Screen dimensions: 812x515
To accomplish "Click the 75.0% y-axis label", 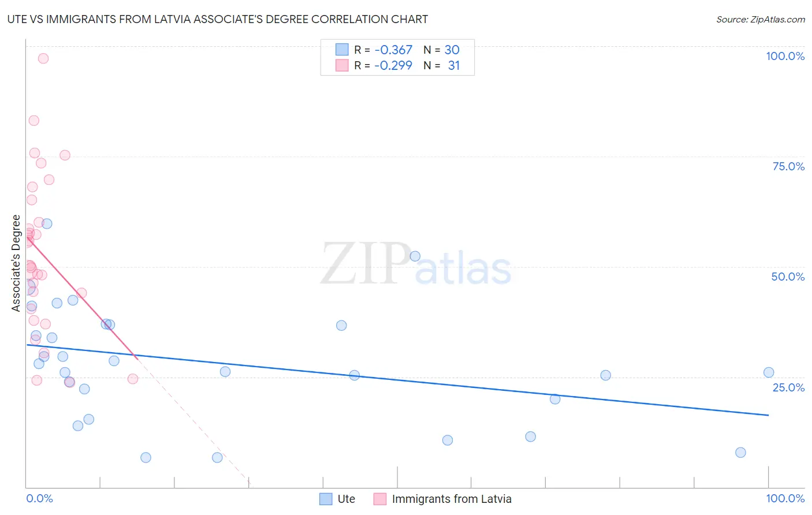I will point(788,166).
